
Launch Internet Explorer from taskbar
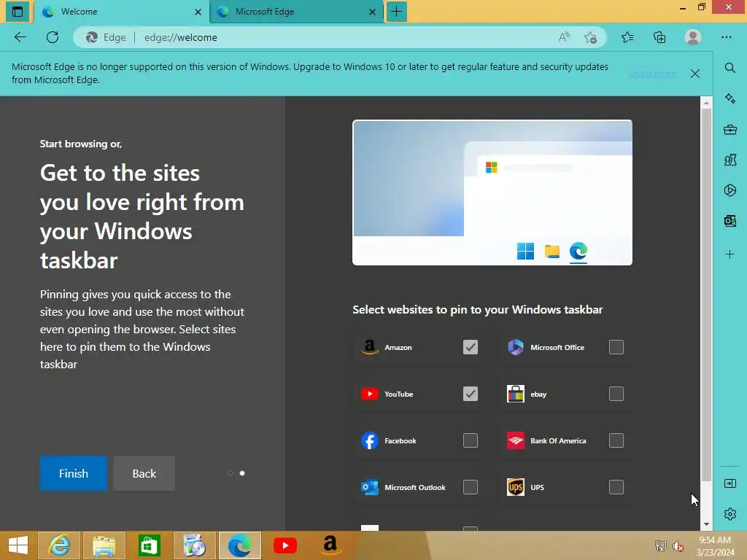click(x=59, y=545)
